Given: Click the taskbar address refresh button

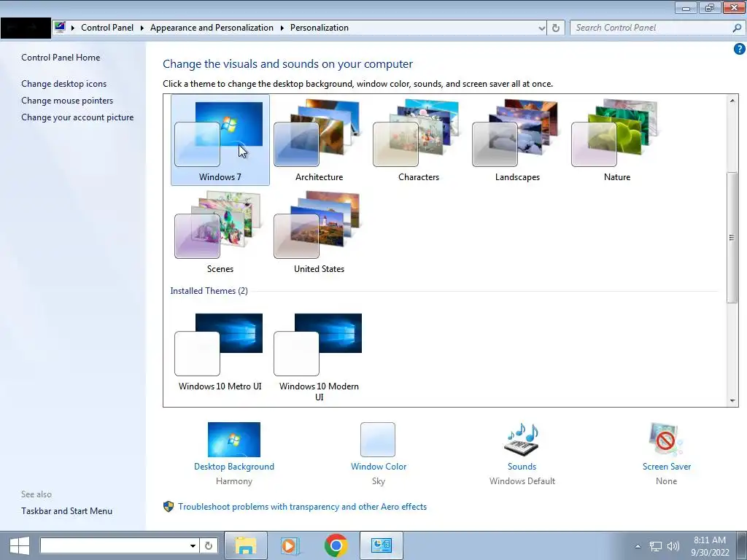Looking at the screenshot, I should (209, 545).
